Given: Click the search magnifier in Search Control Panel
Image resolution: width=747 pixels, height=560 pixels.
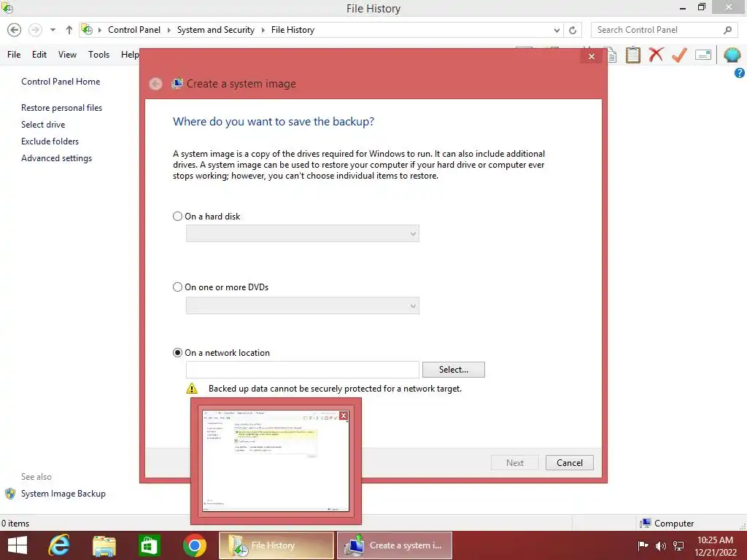Looking at the screenshot, I should (x=727, y=30).
